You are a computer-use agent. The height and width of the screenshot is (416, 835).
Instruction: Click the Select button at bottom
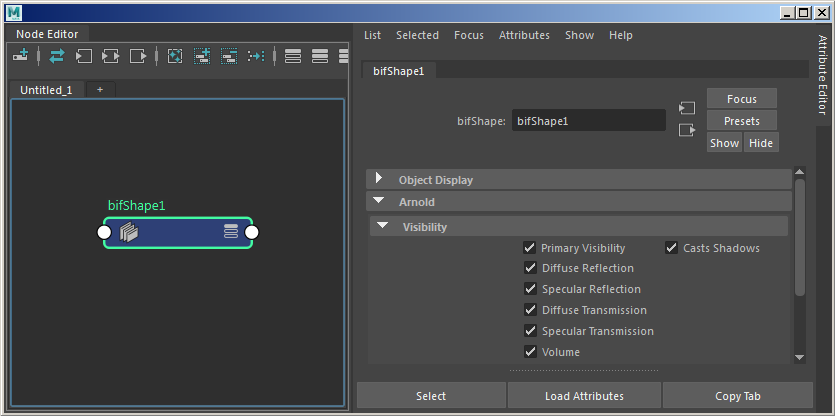coord(431,396)
